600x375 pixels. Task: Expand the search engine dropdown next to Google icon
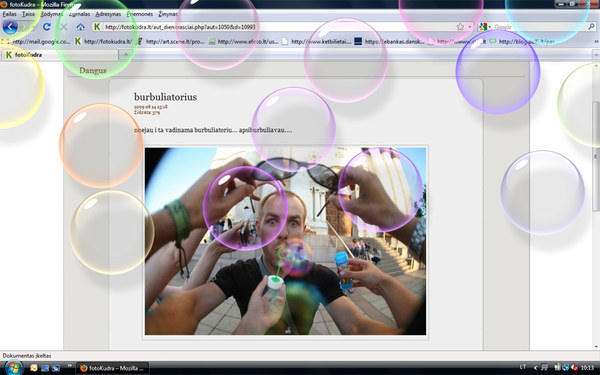coord(489,27)
